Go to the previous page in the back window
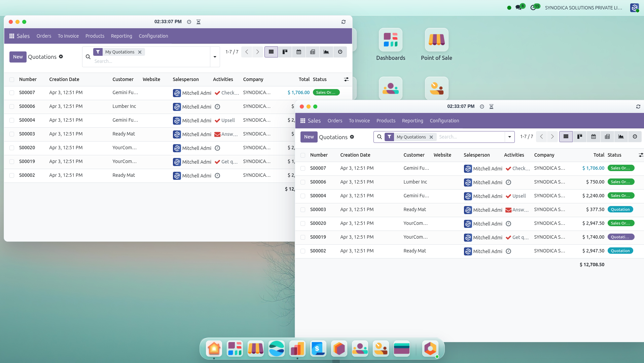The width and height of the screenshot is (644, 363). coord(247,52)
